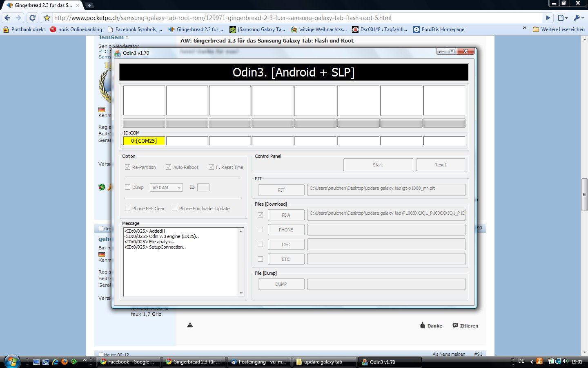
Task: Open witzige Weihnachtss... bookmark
Action: (319, 29)
